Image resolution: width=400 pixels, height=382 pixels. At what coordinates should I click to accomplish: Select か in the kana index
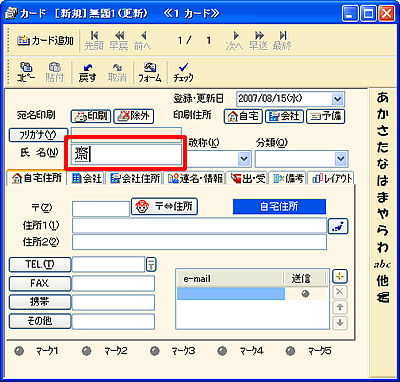tap(383, 114)
